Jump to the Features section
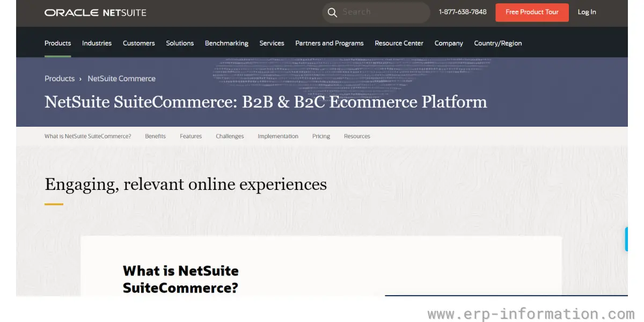Viewport: 644px width, 322px height. (x=191, y=136)
